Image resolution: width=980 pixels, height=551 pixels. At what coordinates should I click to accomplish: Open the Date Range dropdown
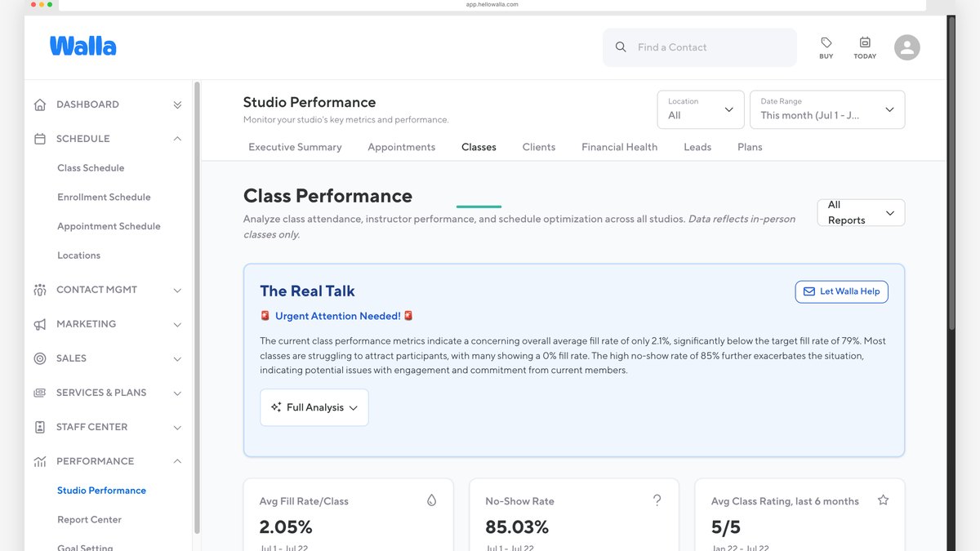[x=827, y=109]
